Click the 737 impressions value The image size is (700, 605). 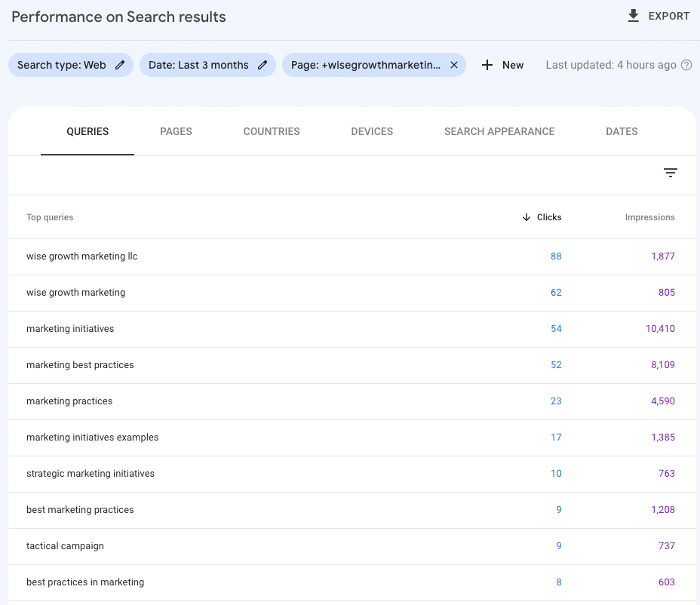pos(667,545)
